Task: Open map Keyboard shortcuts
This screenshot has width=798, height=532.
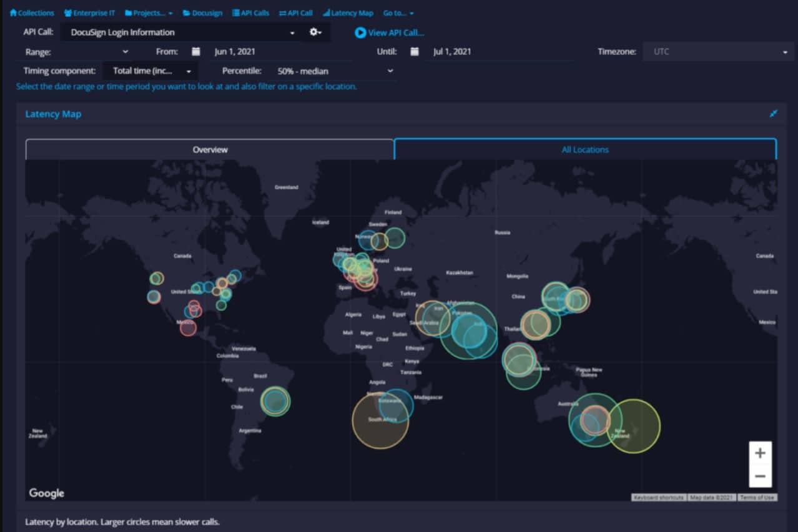Action: (659, 498)
